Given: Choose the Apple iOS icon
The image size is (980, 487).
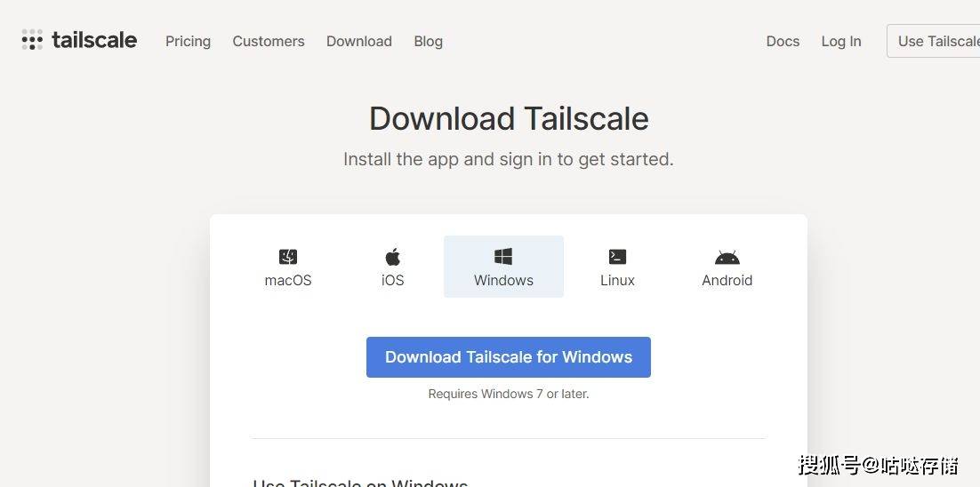Looking at the screenshot, I should pos(392,257).
